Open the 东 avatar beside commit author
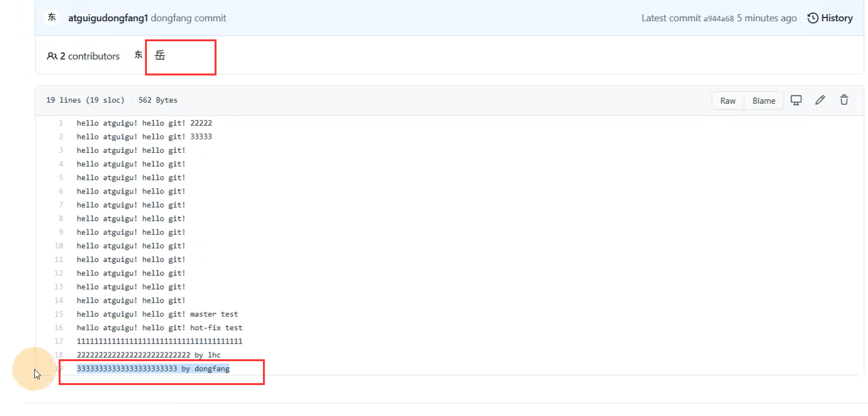Screen dimensions: 868x416 (x=52, y=17)
